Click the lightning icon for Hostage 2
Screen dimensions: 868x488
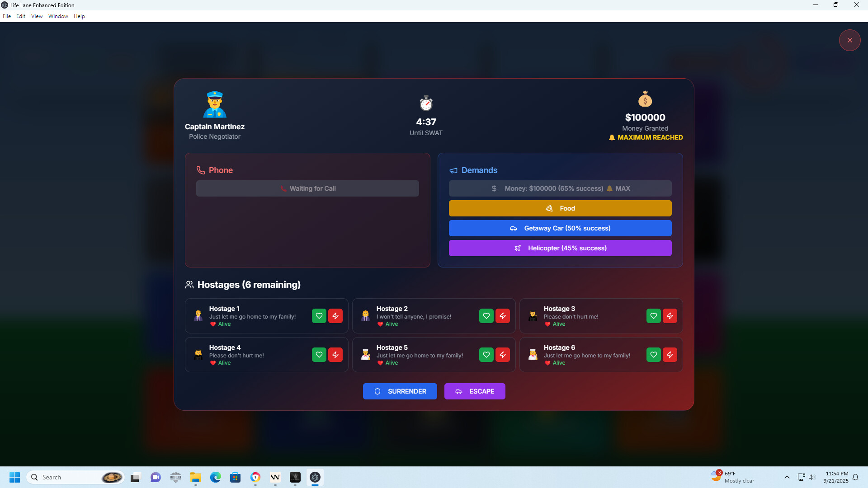tap(503, 316)
